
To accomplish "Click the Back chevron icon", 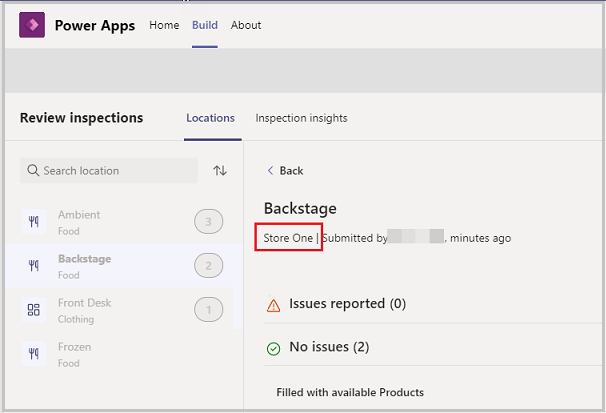I will (x=271, y=170).
